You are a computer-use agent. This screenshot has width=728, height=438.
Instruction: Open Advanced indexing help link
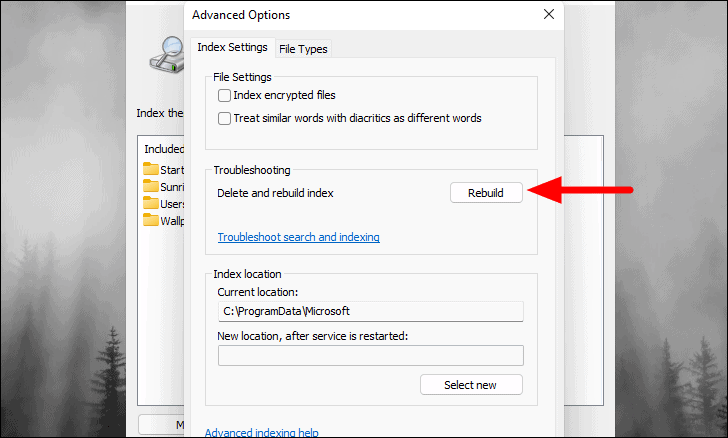click(261, 432)
